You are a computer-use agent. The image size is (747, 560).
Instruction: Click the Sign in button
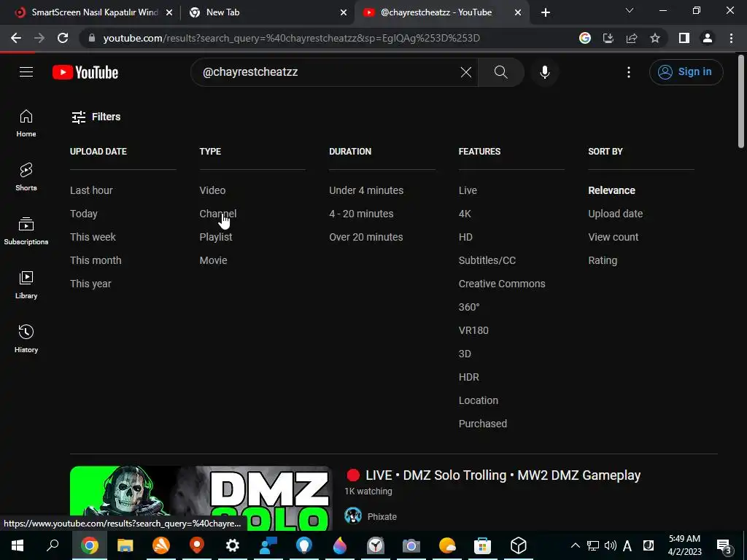[x=686, y=72]
